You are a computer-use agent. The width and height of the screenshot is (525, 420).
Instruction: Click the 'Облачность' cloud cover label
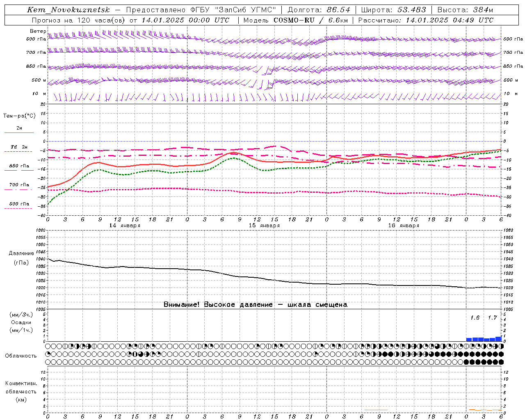tap(21, 356)
